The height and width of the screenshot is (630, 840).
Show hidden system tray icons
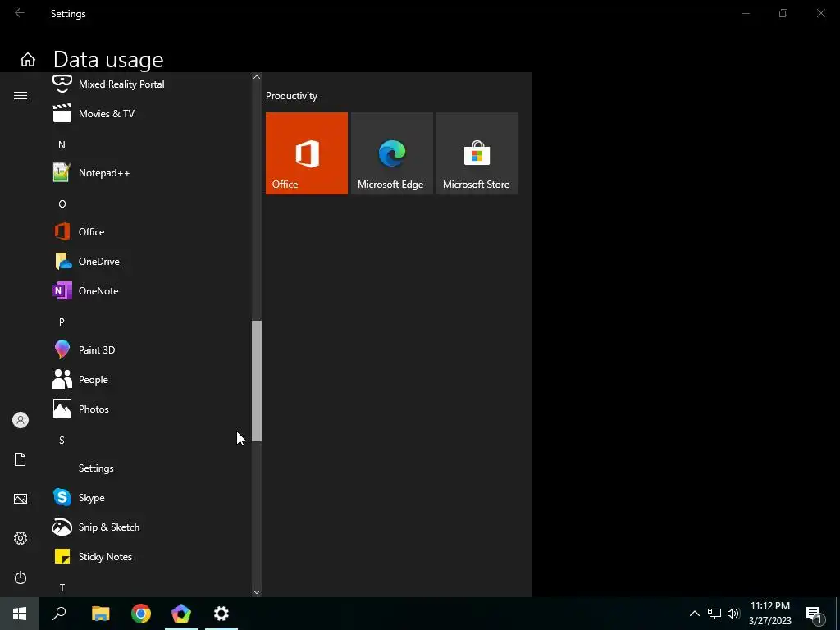[694, 614]
